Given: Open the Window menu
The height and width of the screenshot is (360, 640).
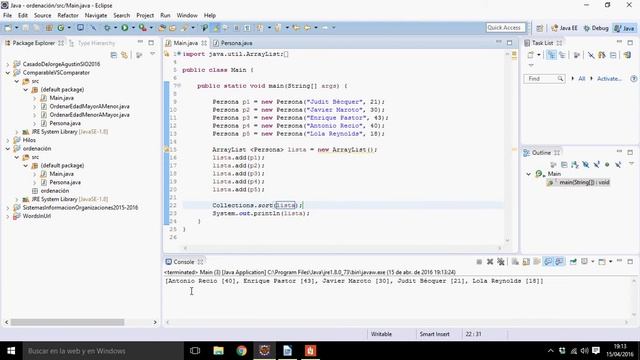Looking at the screenshot, I should point(187,16).
